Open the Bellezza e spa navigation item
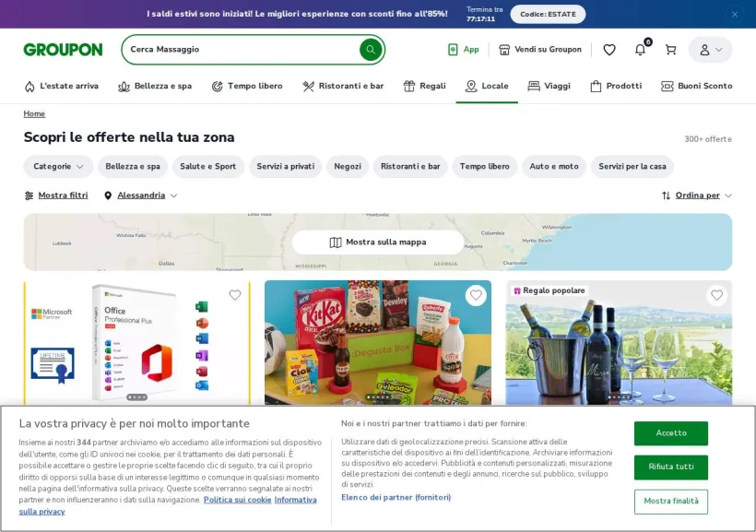 (155, 87)
